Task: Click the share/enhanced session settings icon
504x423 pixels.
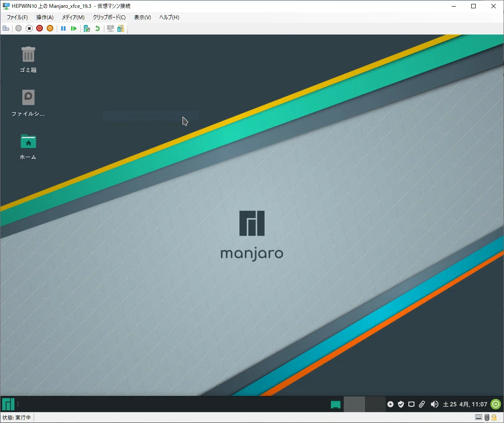Action: [121, 28]
